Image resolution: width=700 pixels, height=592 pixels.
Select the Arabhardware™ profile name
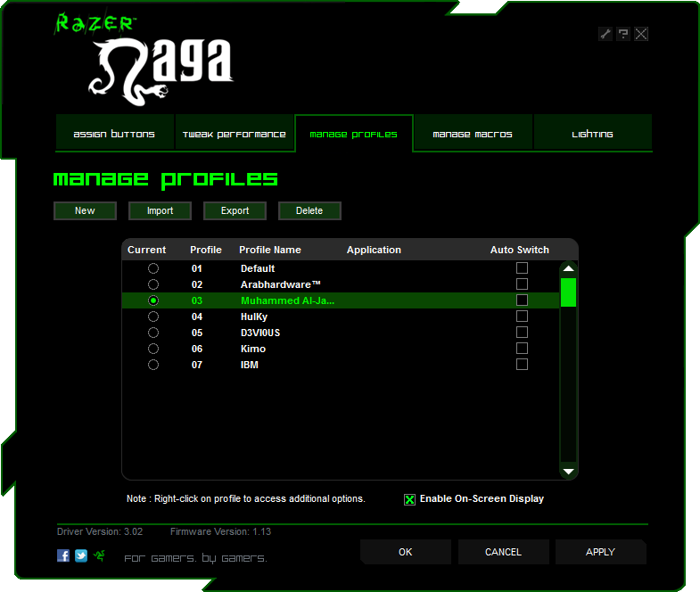280,284
